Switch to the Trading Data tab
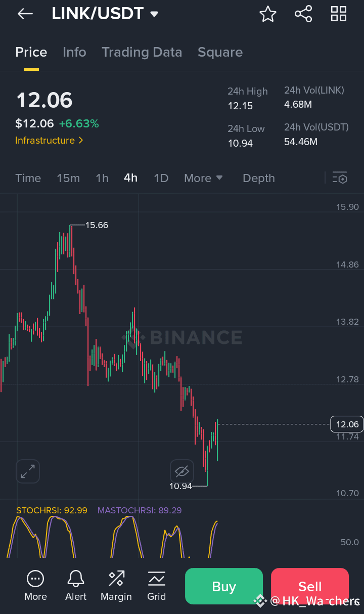The width and height of the screenshot is (364, 614). coord(142,52)
